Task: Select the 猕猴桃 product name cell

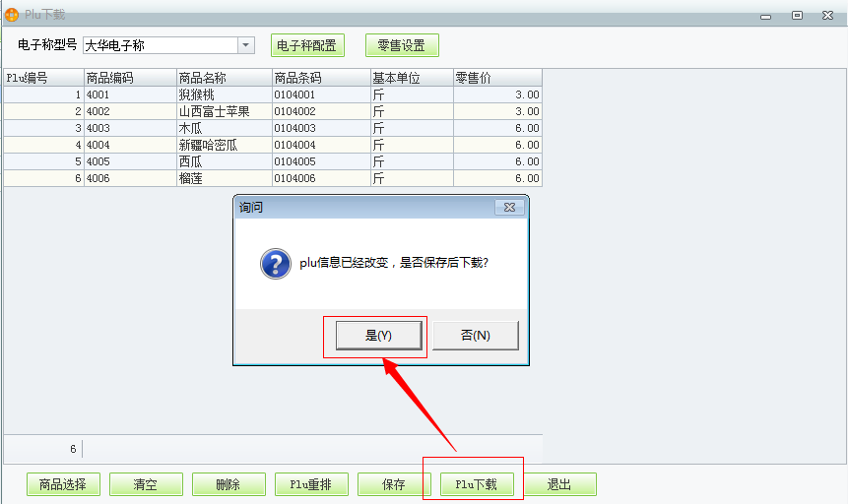Action: (225, 94)
